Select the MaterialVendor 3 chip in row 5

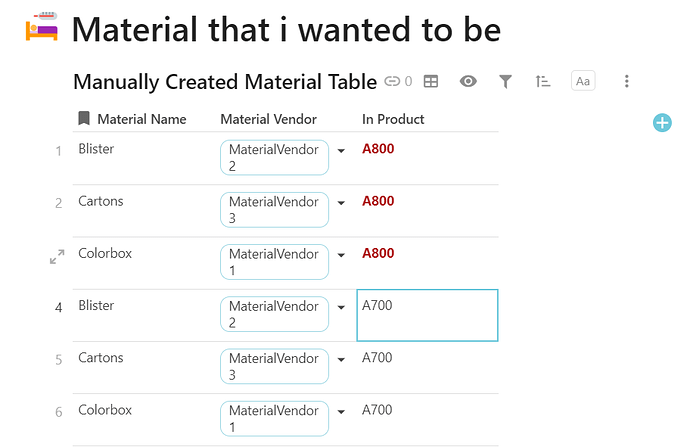click(x=274, y=366)
